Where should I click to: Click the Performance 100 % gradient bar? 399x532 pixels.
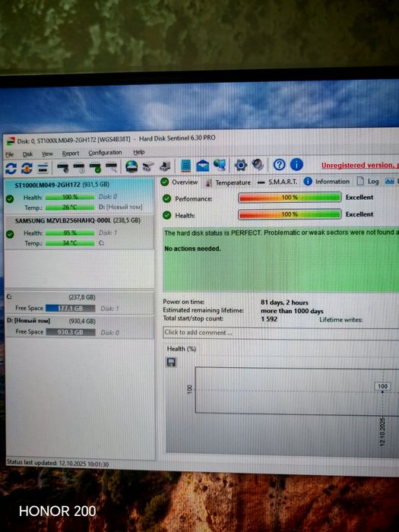click(x=290, y=198)
